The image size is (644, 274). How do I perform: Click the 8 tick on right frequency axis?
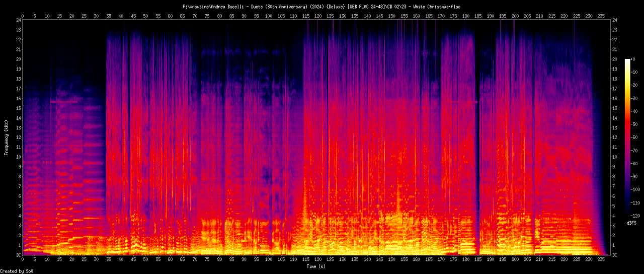tap(614, 177)
